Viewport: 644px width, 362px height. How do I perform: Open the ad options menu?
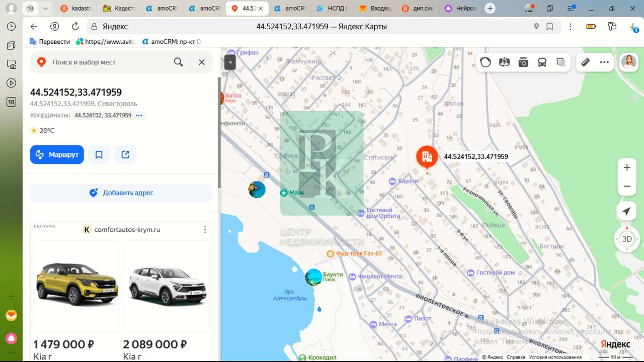click(205, 230)
